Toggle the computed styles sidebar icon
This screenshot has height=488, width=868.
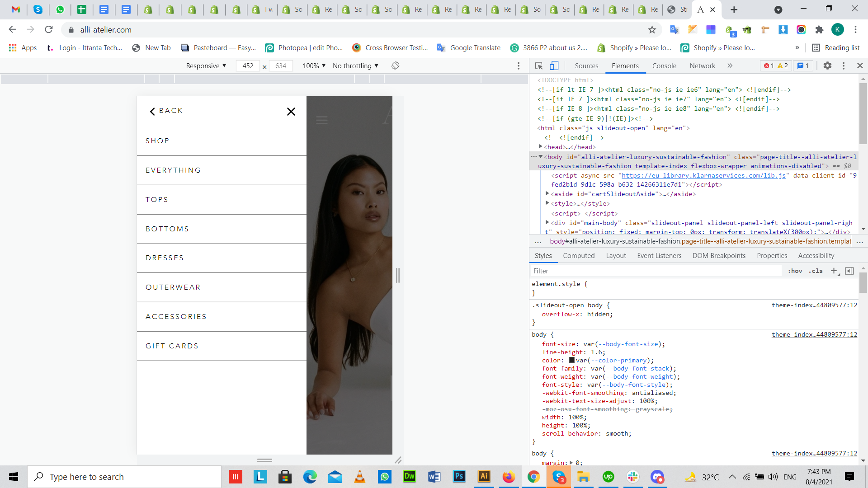click(849, 271)
